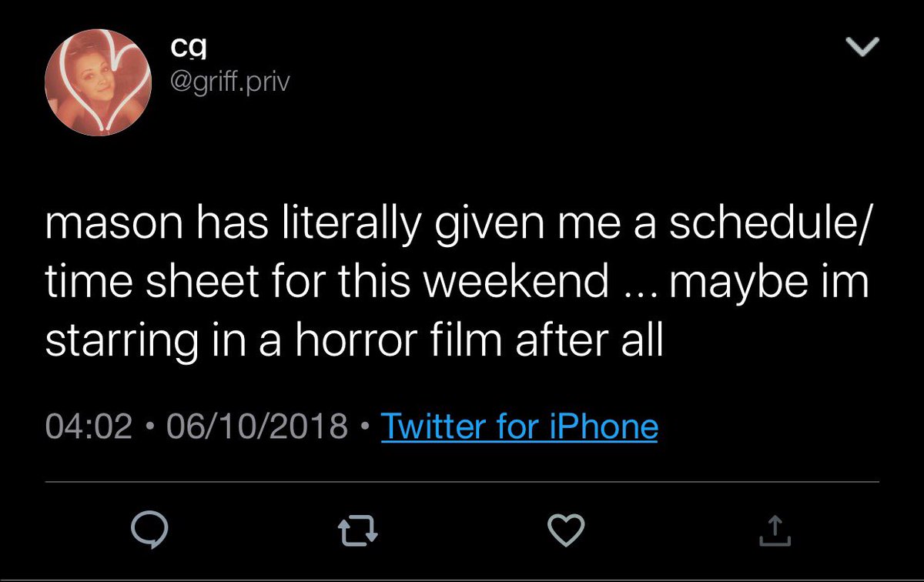The height and width of the screenshot is (582, 924).
Task: Click the 06/10/2018 date
Action: (x=253, y=426)
